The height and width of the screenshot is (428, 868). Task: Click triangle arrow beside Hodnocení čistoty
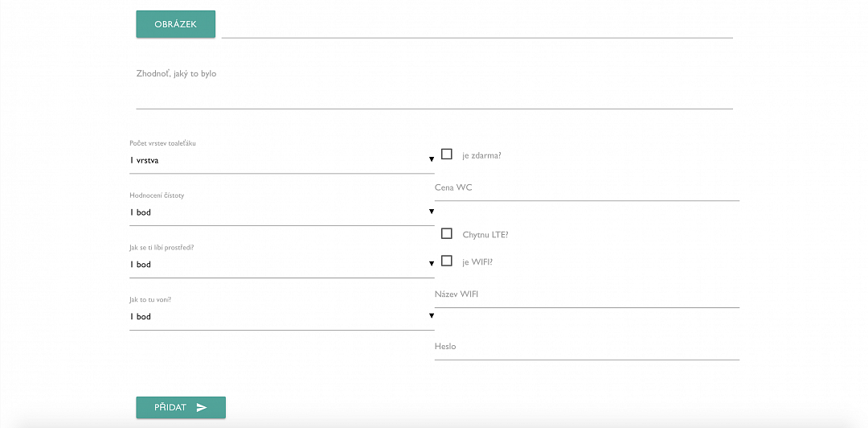coord(432,212)
